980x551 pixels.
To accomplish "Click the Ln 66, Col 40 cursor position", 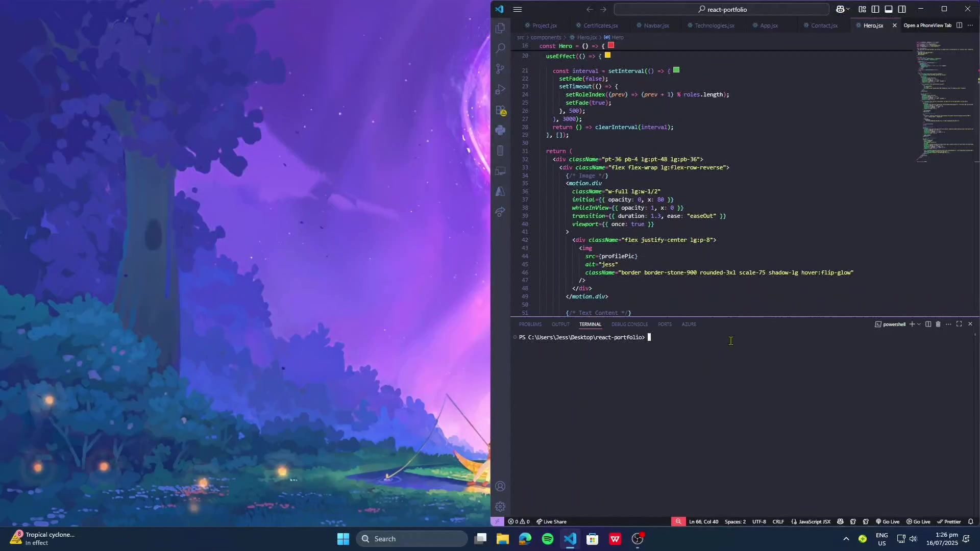I will point(703,521).
